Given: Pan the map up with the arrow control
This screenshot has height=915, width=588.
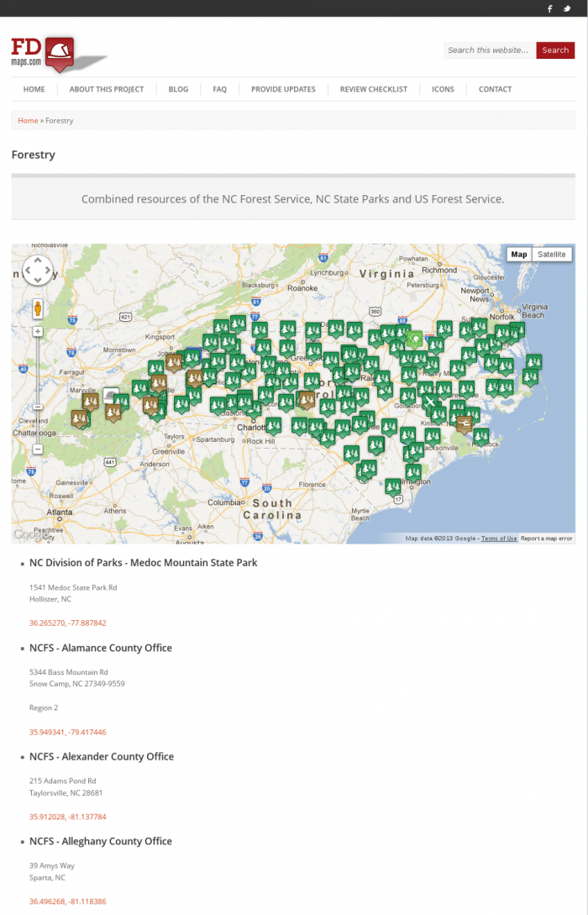Looking at the screenshot, I should (38, 260).
